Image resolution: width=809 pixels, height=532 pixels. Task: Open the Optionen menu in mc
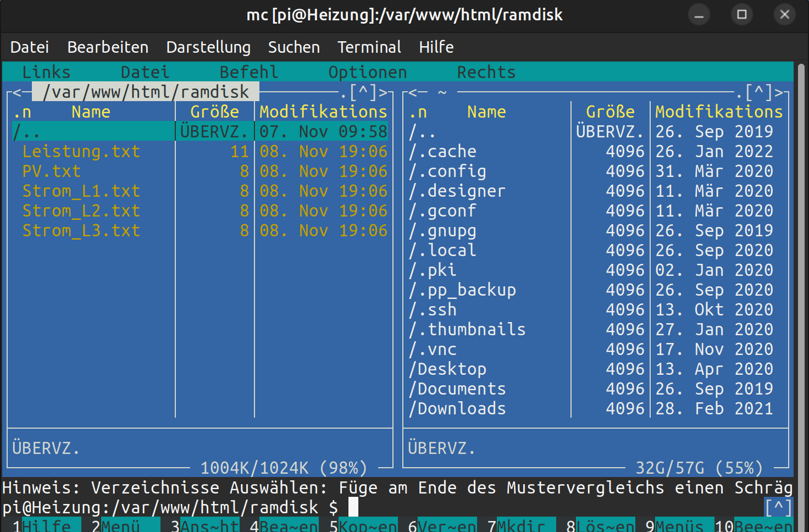368,72
